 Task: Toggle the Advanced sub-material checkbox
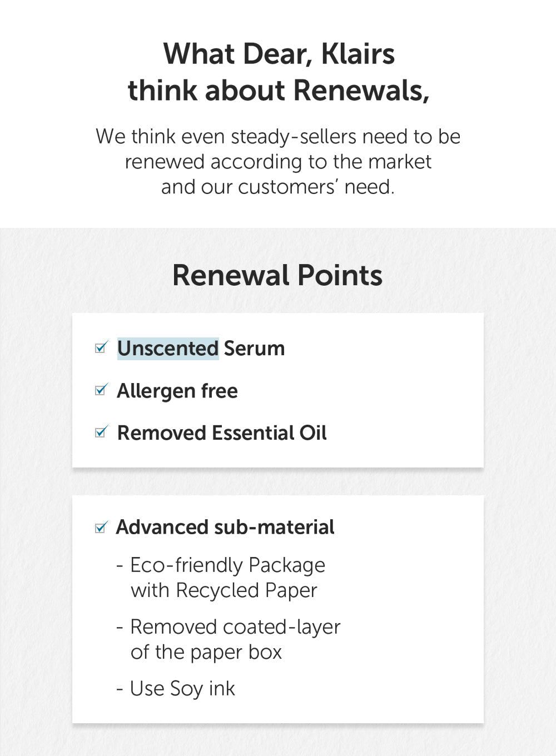coord(101,528)
